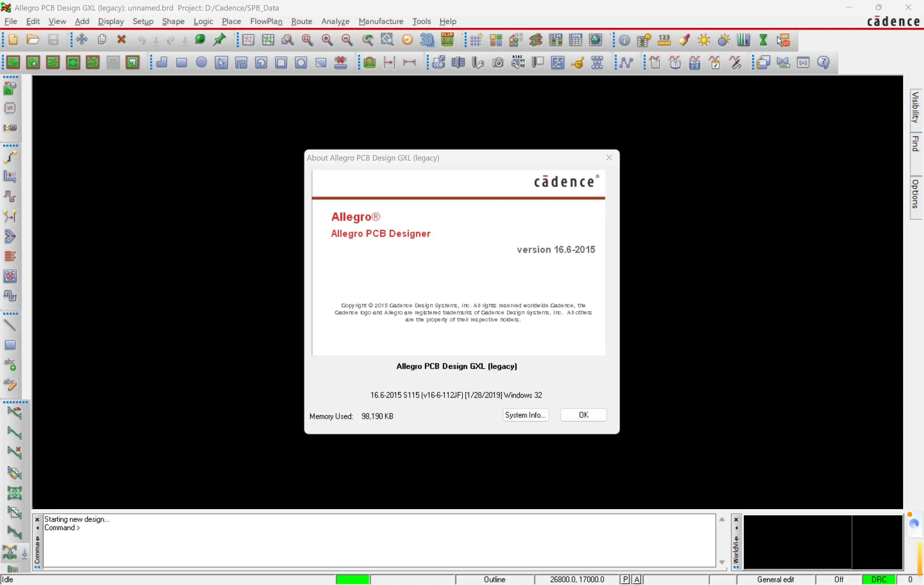The height and width of the screenshot is (585, 924).
Task: Click the System Info... button
Action: click(525, 415)
